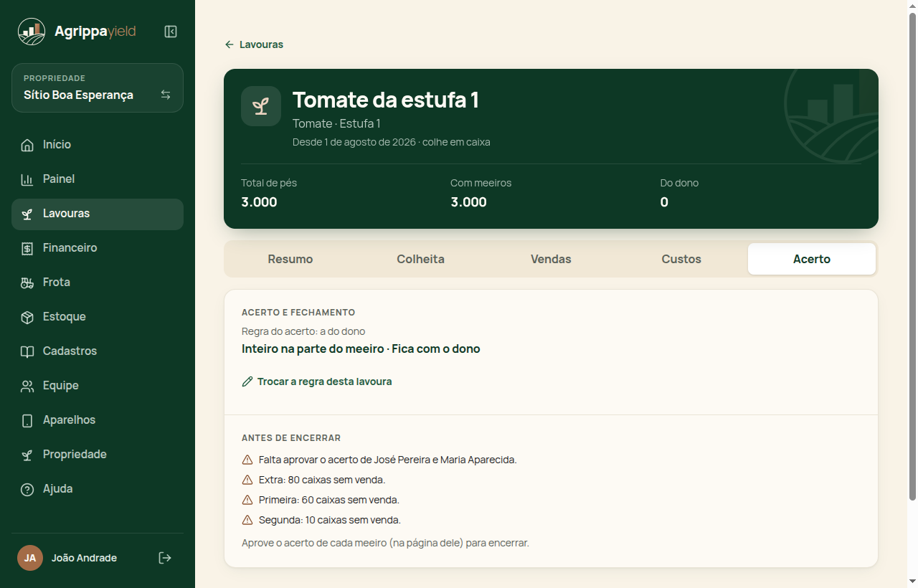
Task: Open the Sítio Boa Esperança property selector
Action: (98, 87)
